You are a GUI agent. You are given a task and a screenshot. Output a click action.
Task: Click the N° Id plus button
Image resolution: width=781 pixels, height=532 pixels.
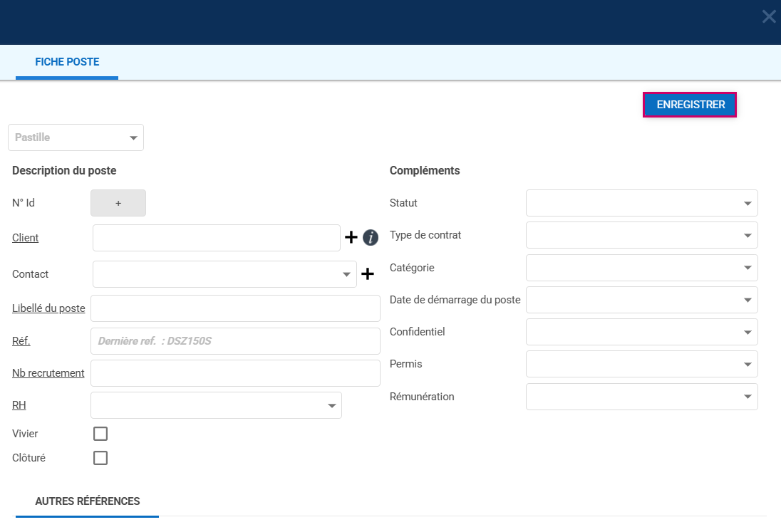pos(118,203)
